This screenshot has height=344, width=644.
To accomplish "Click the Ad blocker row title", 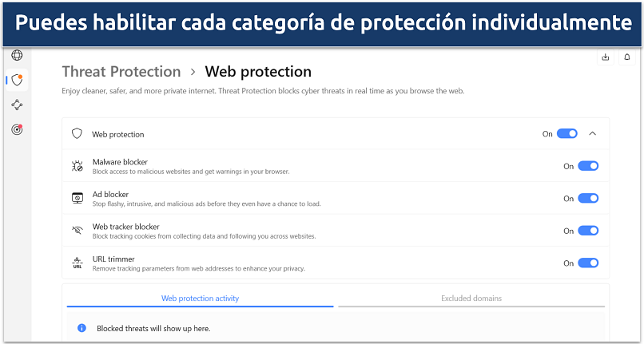I will coord(110,194).
